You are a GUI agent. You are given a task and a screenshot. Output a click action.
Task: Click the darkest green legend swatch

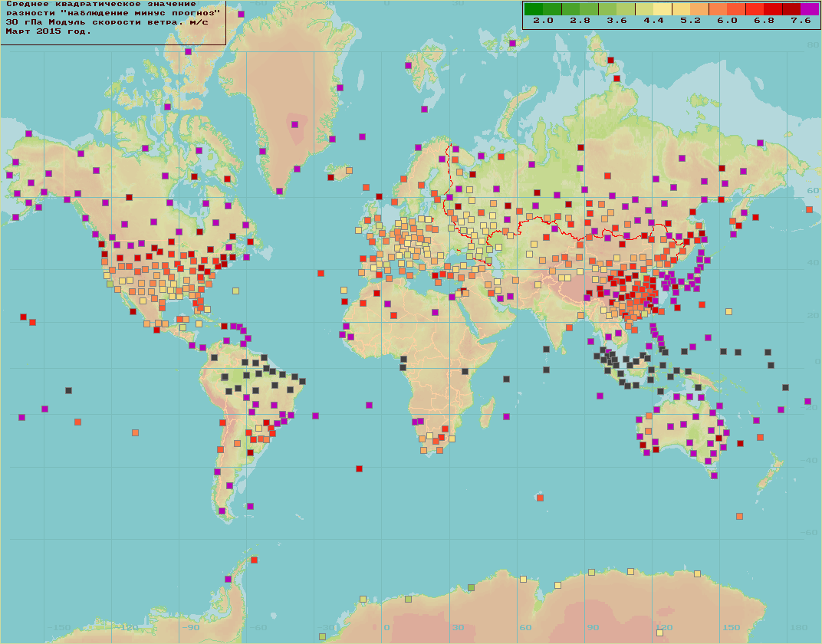[534, 9]
